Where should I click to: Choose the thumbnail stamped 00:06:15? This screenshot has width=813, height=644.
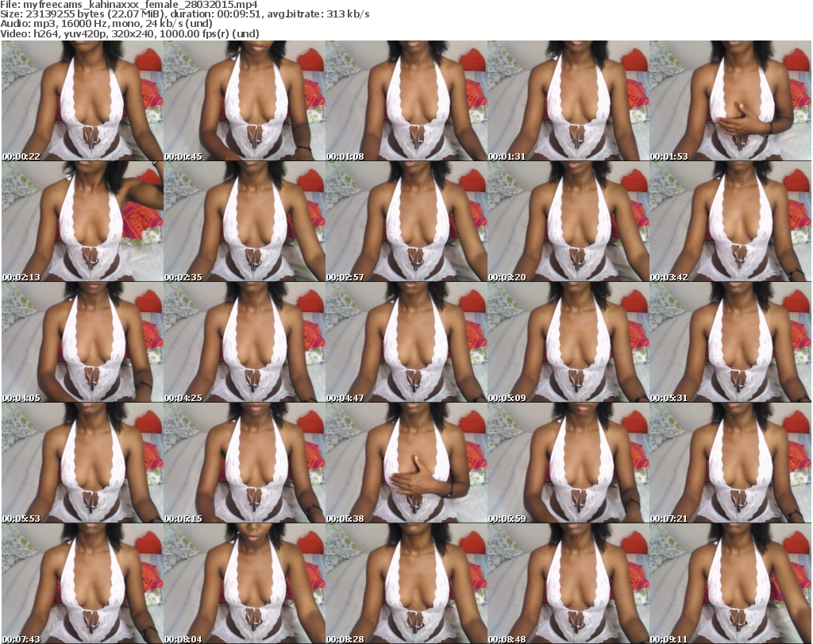point(245,463)
